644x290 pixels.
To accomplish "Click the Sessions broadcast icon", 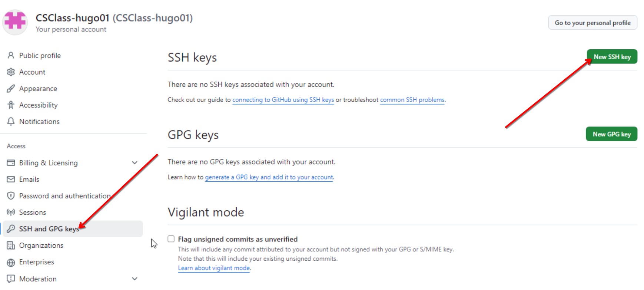I will pos(11,212).
